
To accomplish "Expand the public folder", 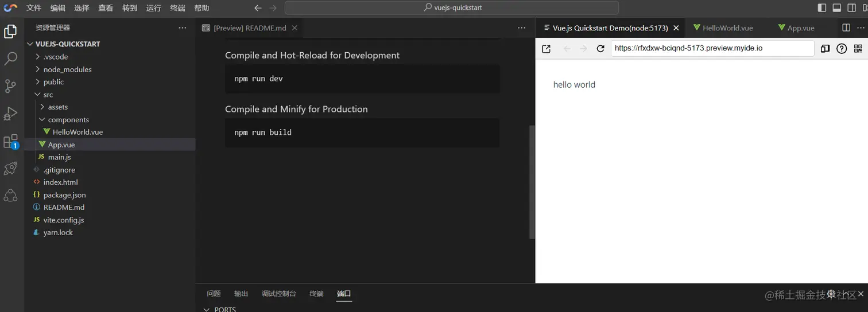I will 110,82.
